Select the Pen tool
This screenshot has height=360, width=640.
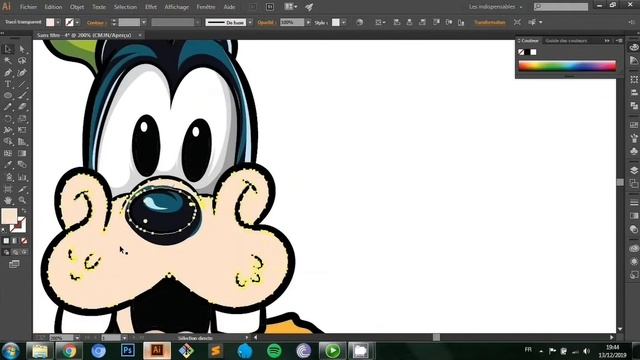(x=8, y=72)
